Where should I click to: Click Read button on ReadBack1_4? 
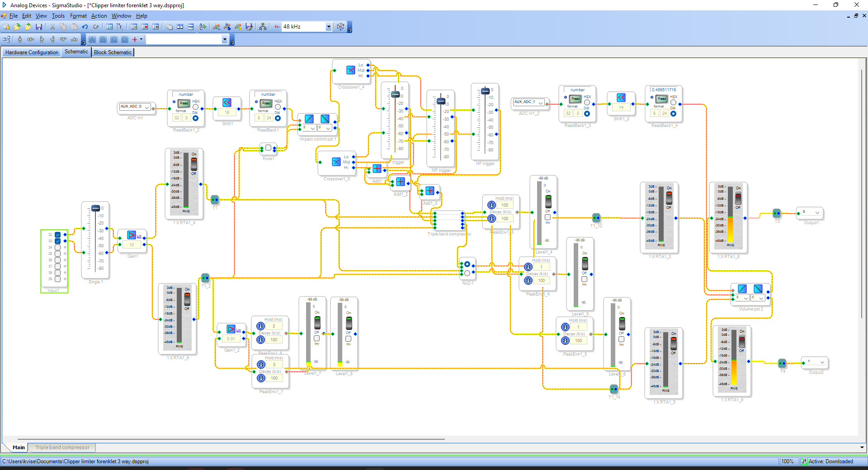(x=662, y=99)
